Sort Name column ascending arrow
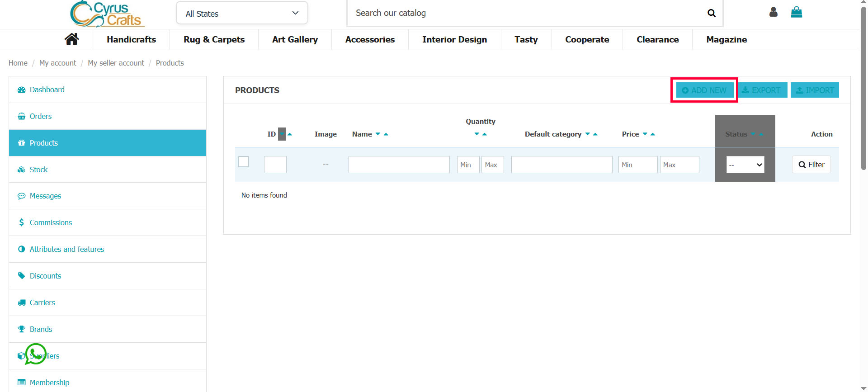Viewport: 868px width, 392px height. pyautogui.click(x=386, y=134)
